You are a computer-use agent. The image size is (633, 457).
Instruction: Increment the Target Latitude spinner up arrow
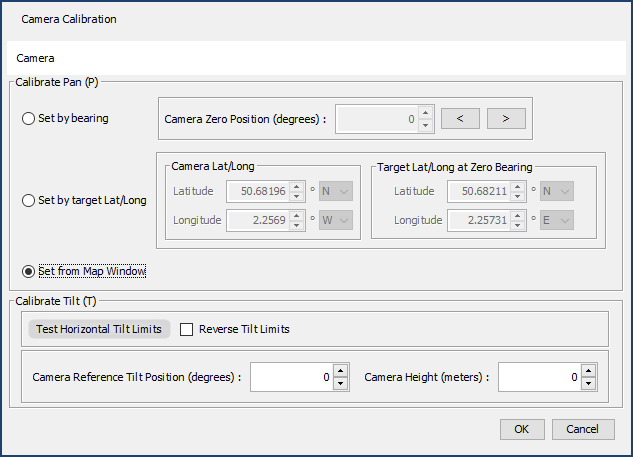518,187
